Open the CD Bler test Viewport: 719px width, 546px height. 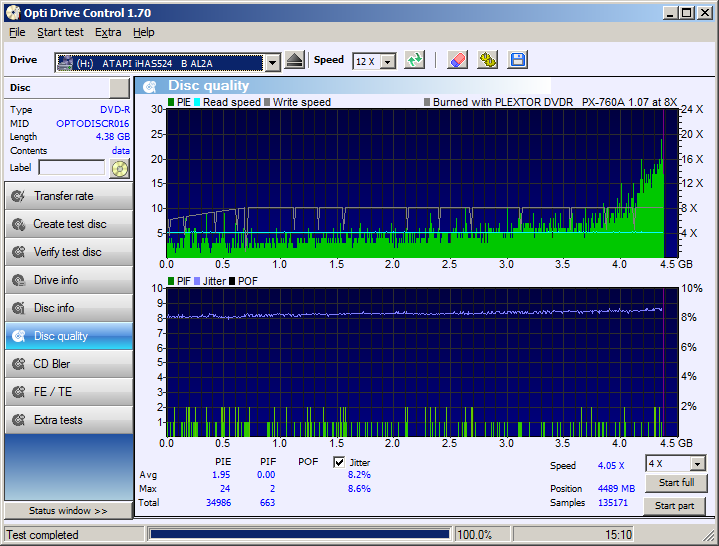(x=69, y=364)
